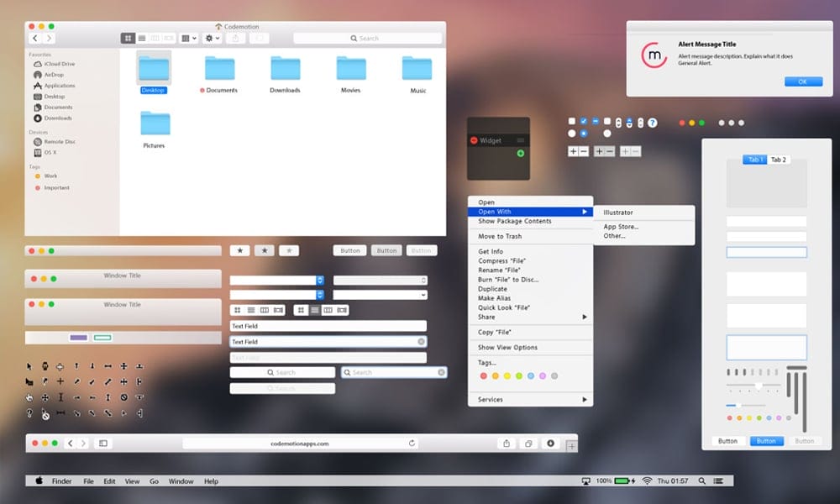840x504 pixels.
Task: Open Spotlight search from the menu bar
Action: (701, 481)
